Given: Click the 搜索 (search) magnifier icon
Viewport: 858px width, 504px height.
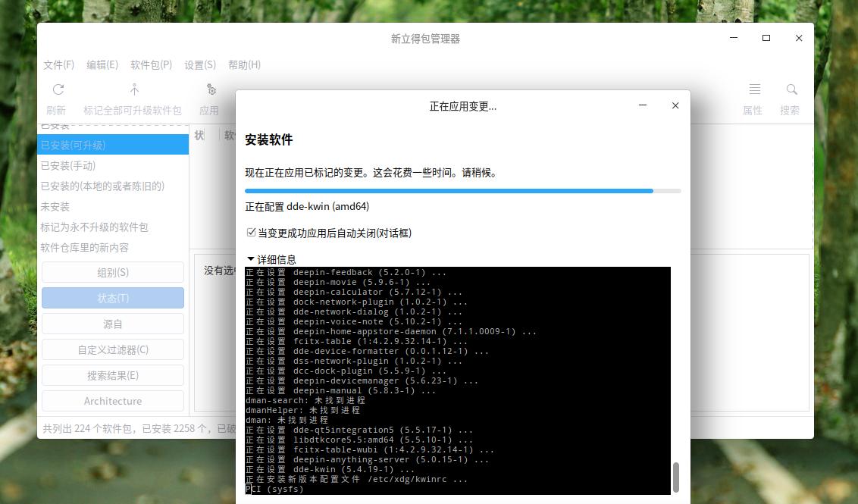Looking at the screenshot, I should click(x=791, y=89).
